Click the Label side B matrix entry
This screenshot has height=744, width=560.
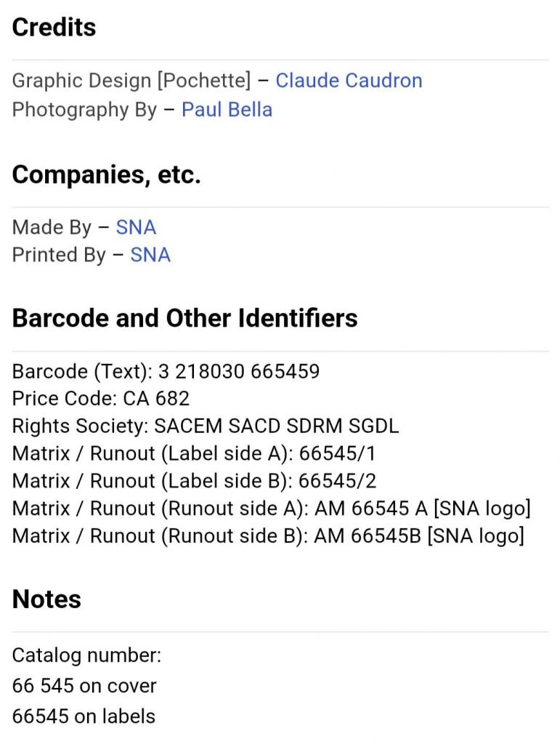[194, 481]
